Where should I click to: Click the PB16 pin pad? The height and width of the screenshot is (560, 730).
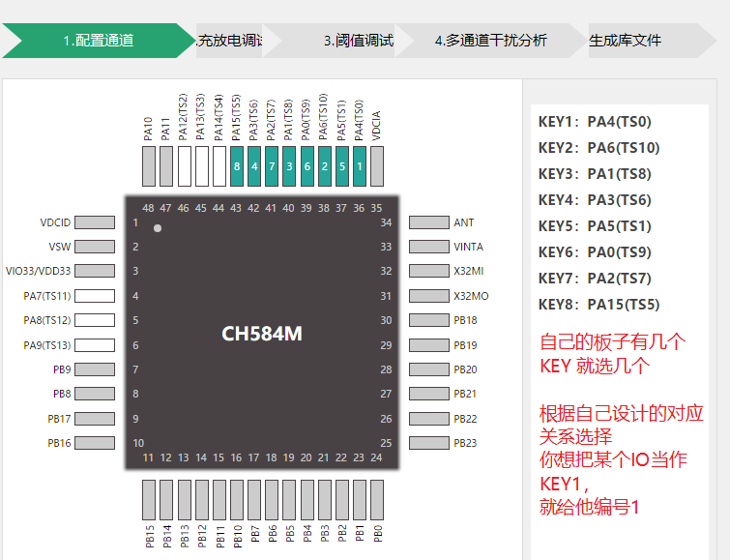point(95,443)
